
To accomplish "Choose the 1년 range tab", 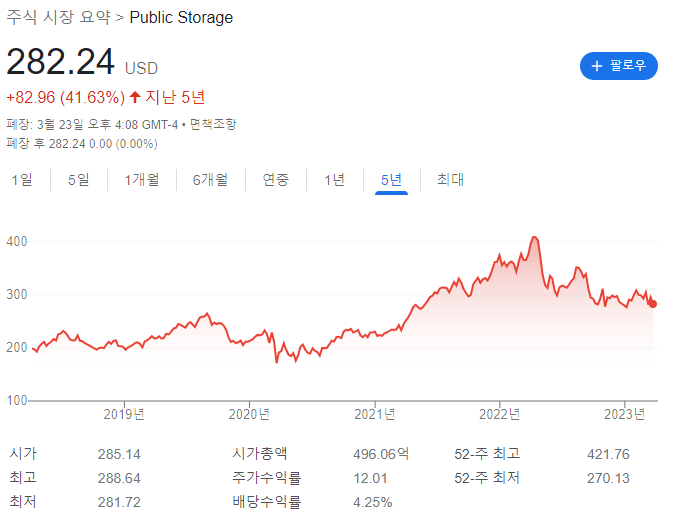I will tap(334, 179).
